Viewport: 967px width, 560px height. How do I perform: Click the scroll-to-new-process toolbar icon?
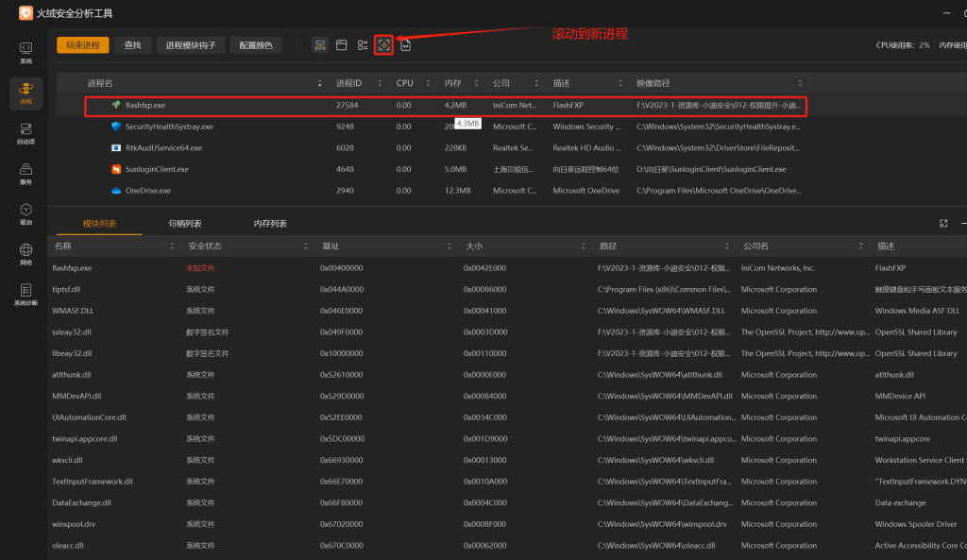(383, 45)
